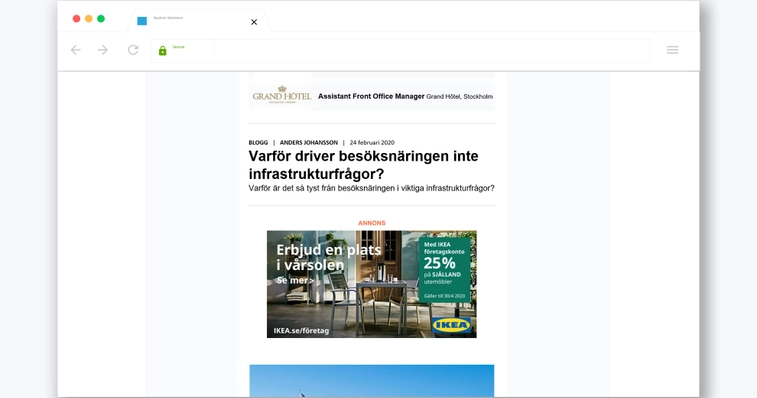
Task: Click the blue sky image thumbnail below
Action: [372, 381]
